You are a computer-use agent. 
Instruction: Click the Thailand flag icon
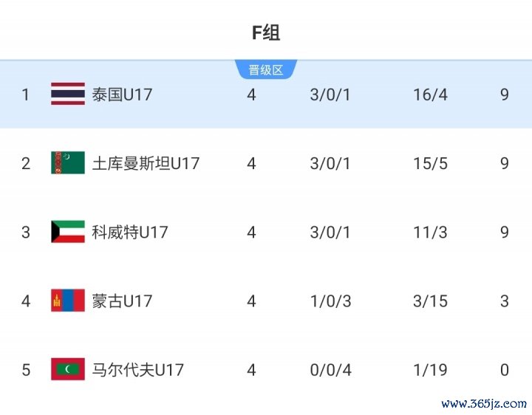coord(67,95)
